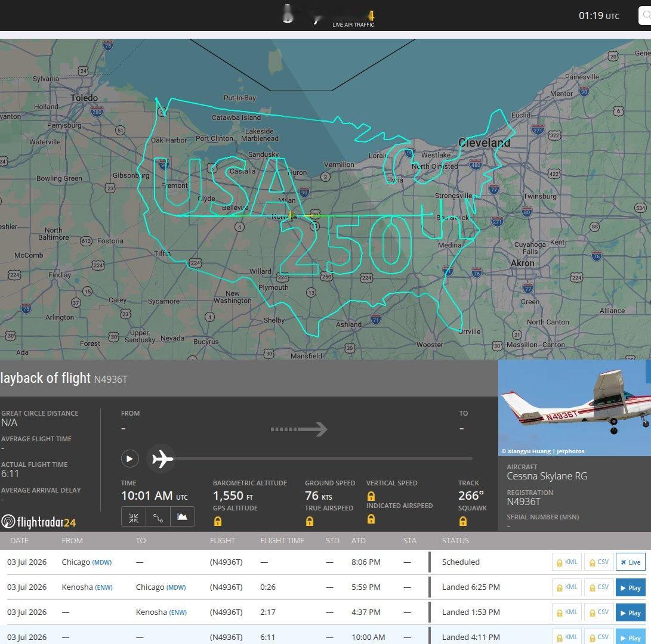Click the Akron city label on the map
This screenshot has width=651, height=644.
(522, 263)
